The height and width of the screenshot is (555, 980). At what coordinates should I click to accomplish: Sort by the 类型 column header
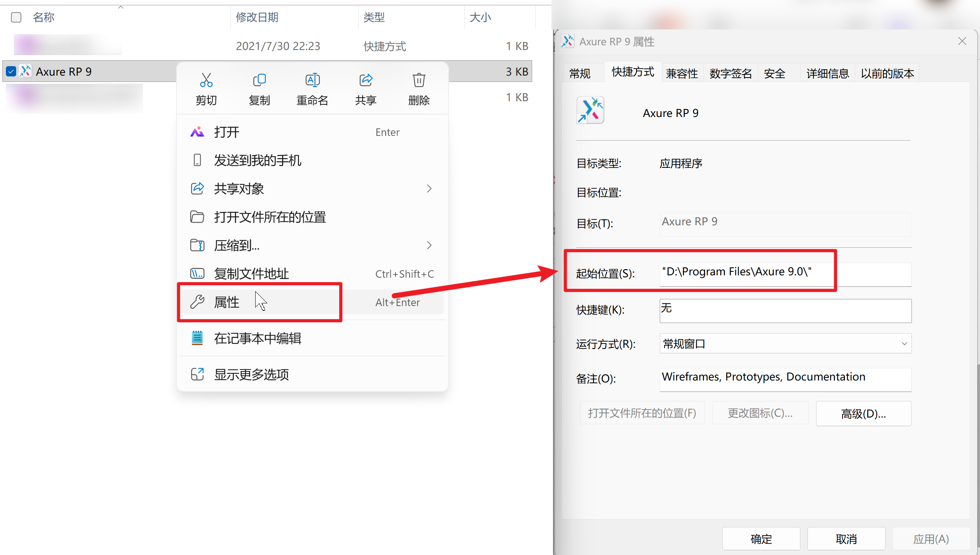pos(374,17)
